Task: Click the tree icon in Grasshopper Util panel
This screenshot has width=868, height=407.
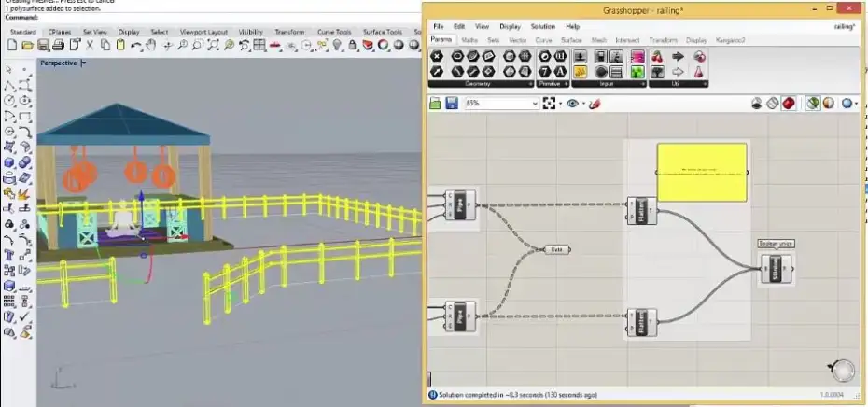Action: [x=657, y=72]
